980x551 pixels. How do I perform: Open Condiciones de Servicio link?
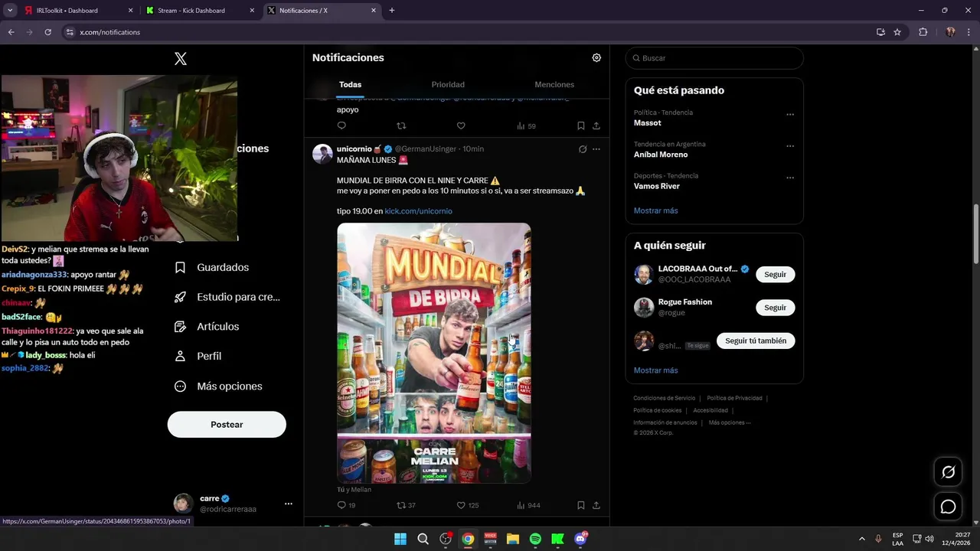664,398
